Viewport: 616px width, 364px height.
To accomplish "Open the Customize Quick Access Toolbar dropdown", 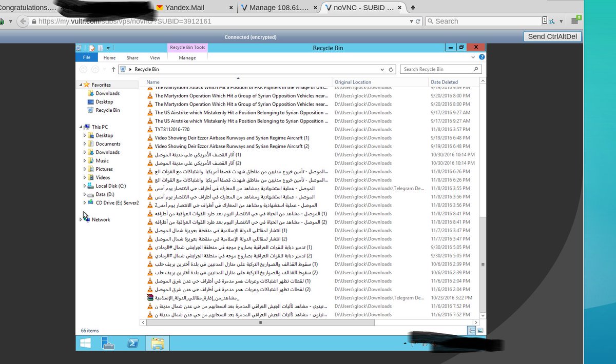I will (x=108, y=48).
